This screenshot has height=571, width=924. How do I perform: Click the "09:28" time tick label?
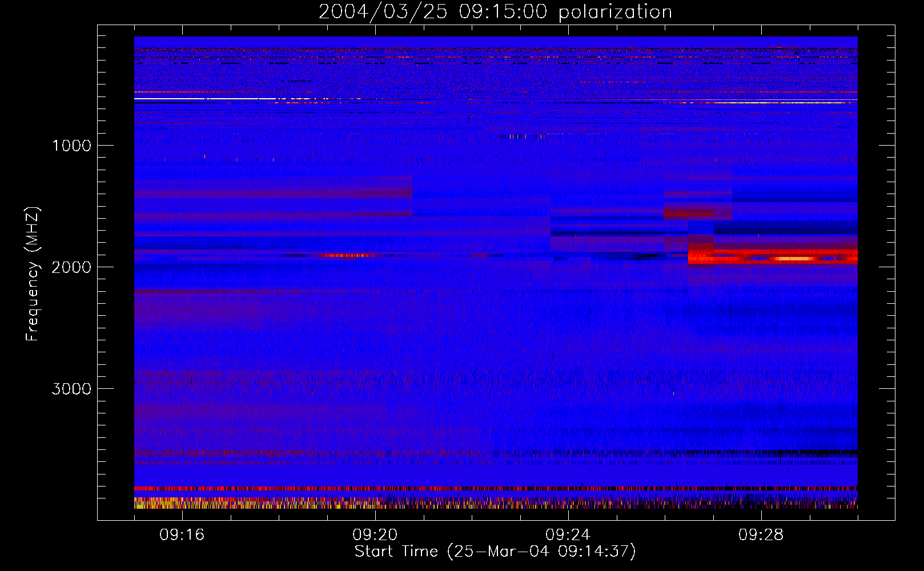point(761,535)
